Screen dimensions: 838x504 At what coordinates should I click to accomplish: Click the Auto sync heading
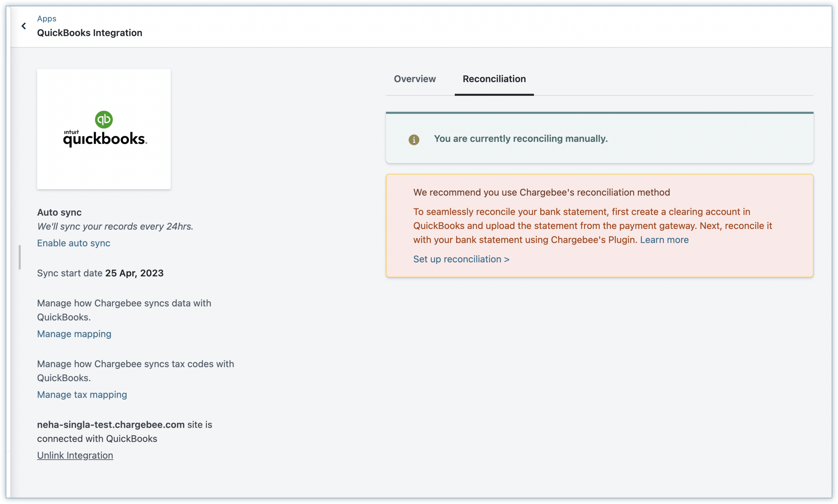(59, 212)
